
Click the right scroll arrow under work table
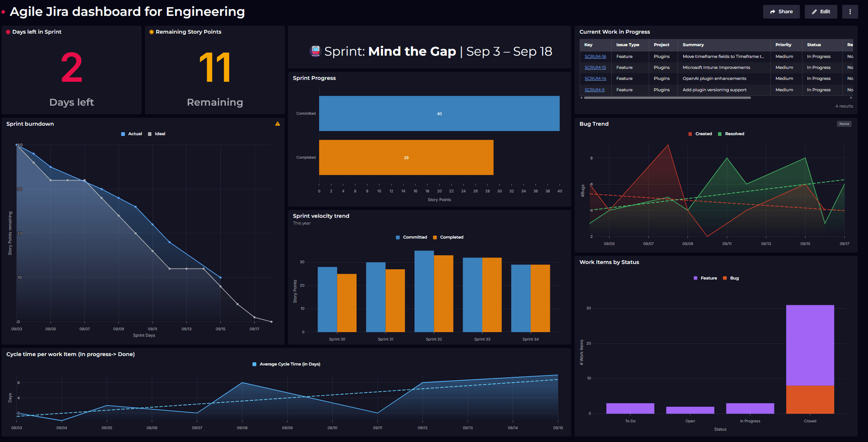coord(851,98)
